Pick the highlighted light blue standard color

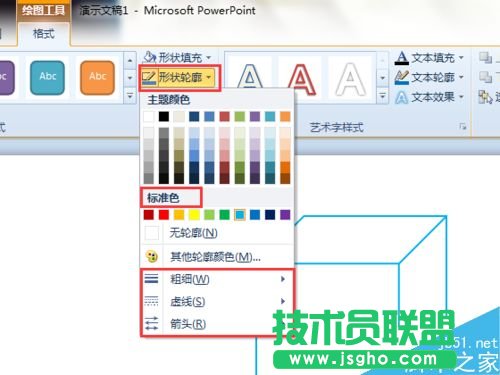(x=240, y=215)
